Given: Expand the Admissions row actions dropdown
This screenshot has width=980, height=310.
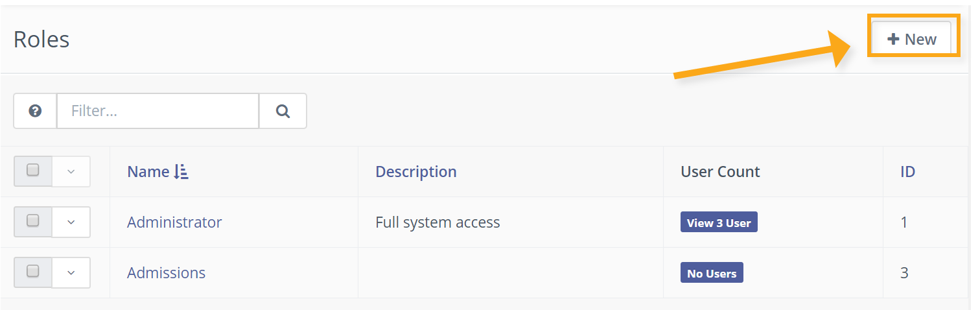Looking at the screenshot, I should tap(71, 273).
